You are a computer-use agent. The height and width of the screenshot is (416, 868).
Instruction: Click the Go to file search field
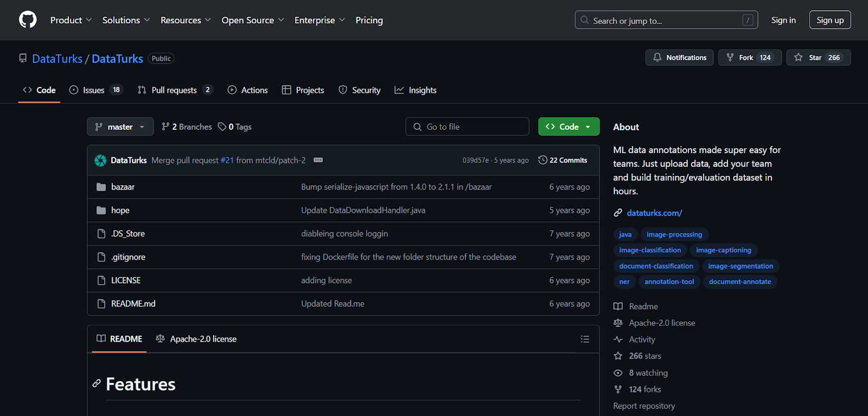point(467,127)
